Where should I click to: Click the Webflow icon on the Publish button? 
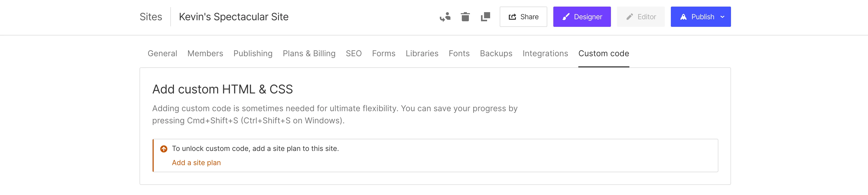tap(683, 16)
